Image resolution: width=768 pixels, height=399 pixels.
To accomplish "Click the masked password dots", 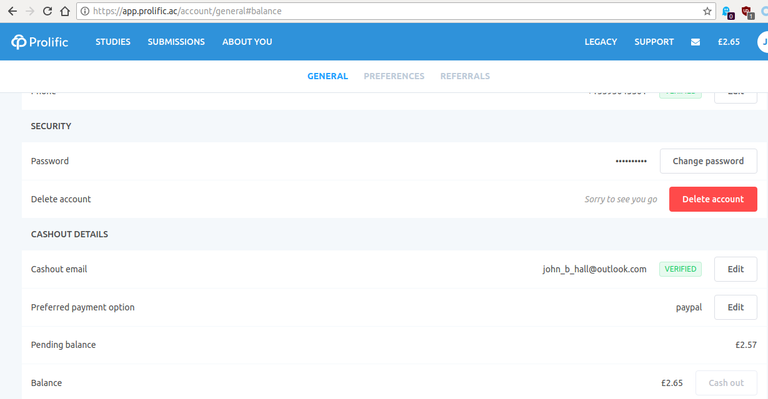I will (x=631, y=161).
